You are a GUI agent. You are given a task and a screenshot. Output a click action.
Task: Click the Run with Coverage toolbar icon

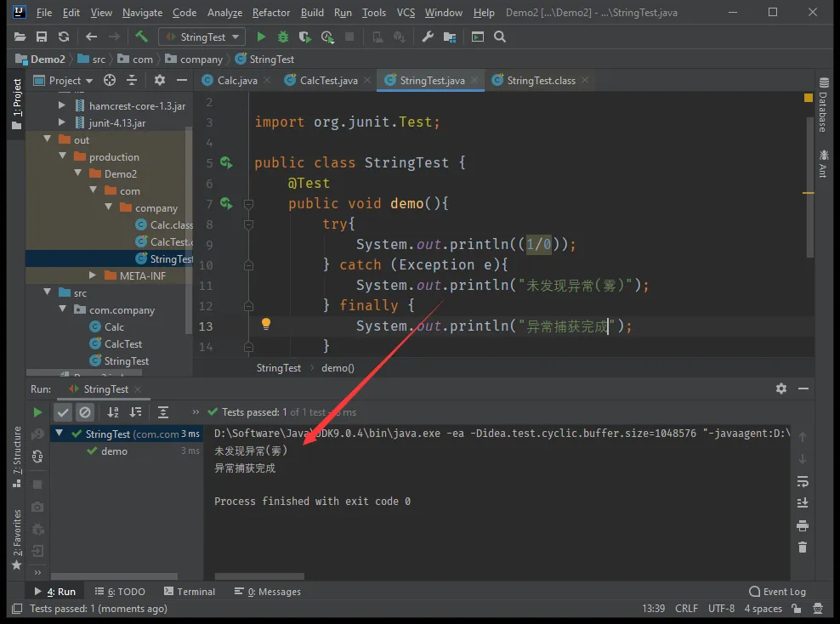point(305,37)
